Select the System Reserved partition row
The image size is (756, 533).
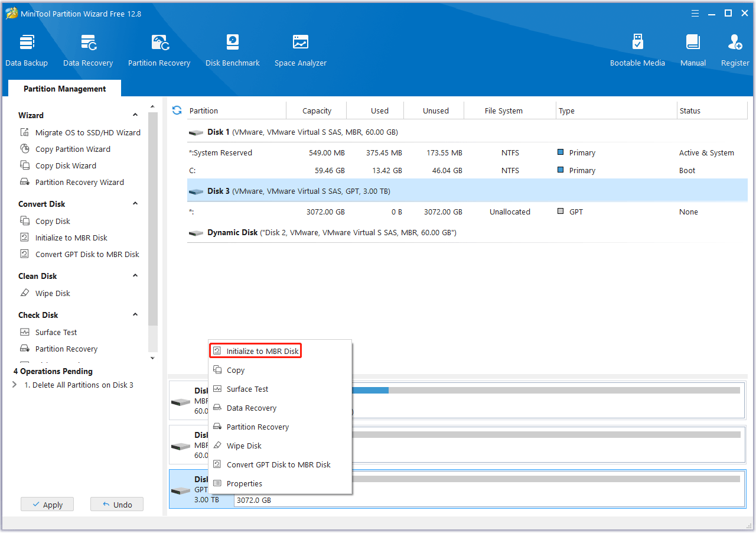coord(467,152)
